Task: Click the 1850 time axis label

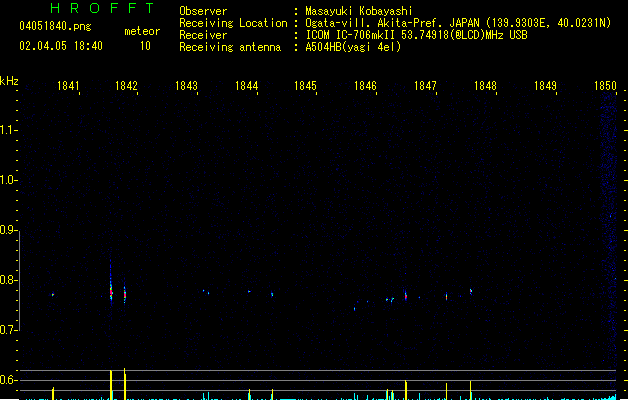Action: click(605, 86)
